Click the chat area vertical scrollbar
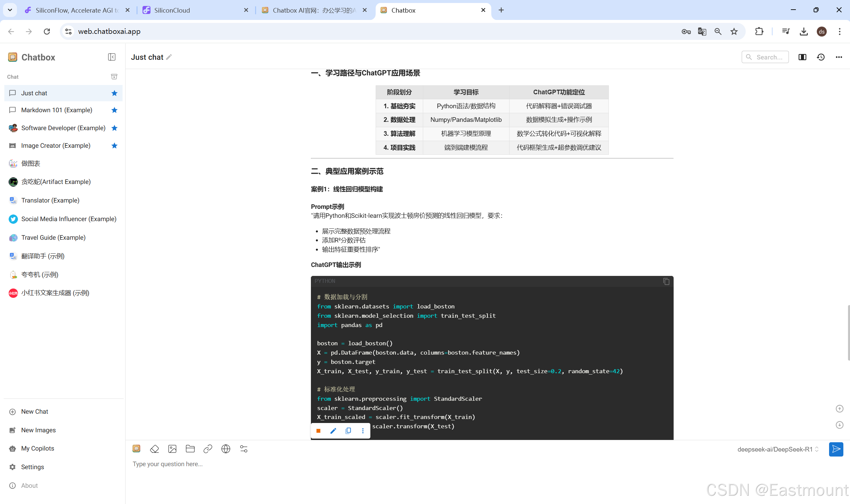The width and height of the screenshot is (850, 504). pyautogui.click(x=848, y=333)
